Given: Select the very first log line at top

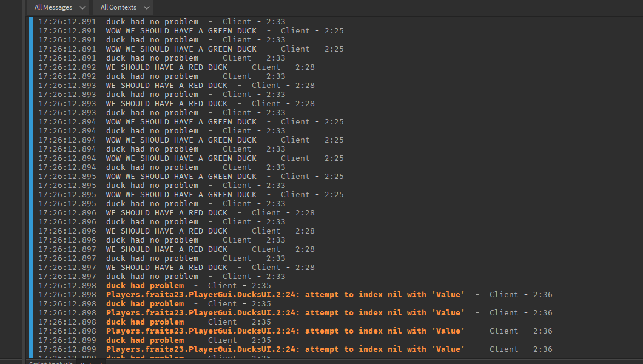Looking at the screenshot, I should (x=152, y=22).
